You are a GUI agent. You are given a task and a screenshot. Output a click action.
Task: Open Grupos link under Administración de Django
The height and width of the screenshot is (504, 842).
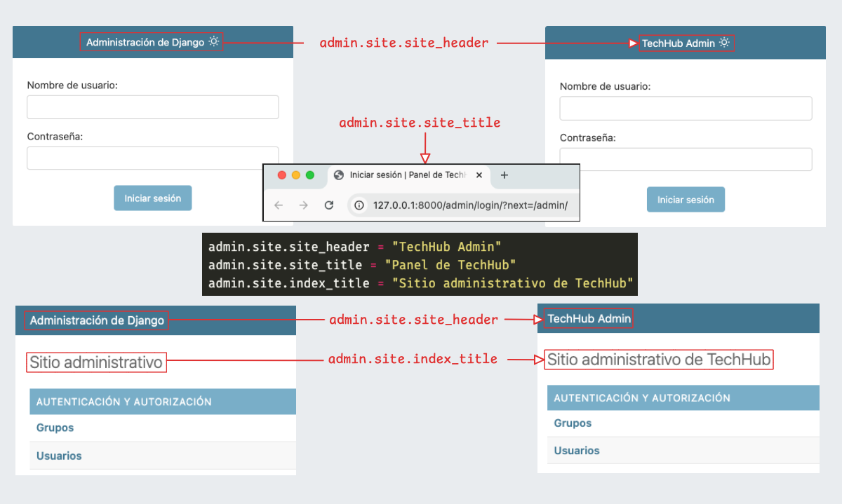coord(55,428)
